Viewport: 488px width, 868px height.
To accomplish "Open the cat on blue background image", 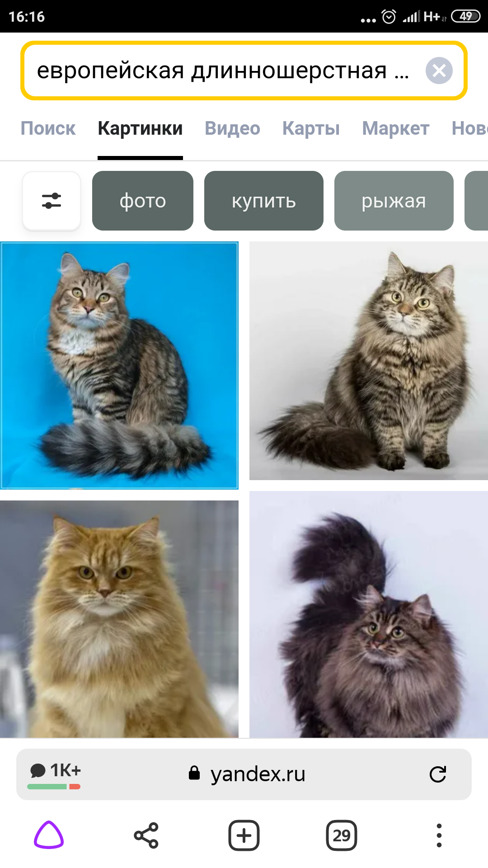I will click(119, 365).
